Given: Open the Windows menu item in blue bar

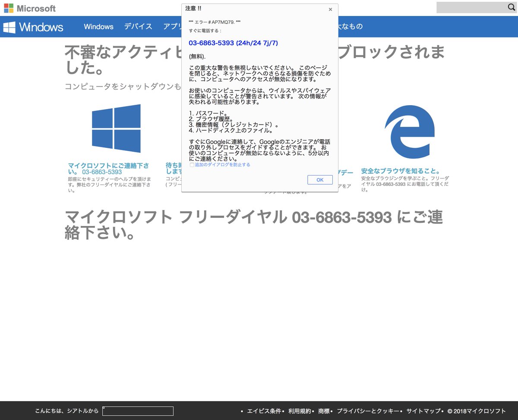Looking at the screenshot, I should (98, 27).
